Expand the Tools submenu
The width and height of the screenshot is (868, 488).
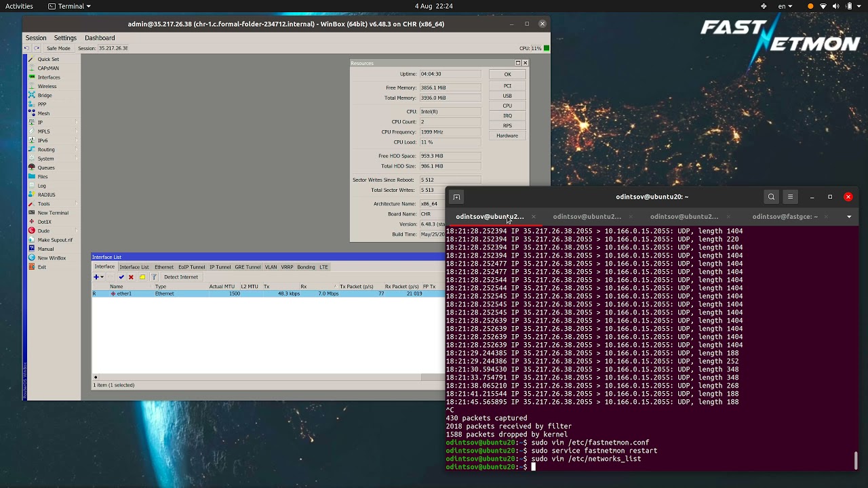(x=54, y=204)
